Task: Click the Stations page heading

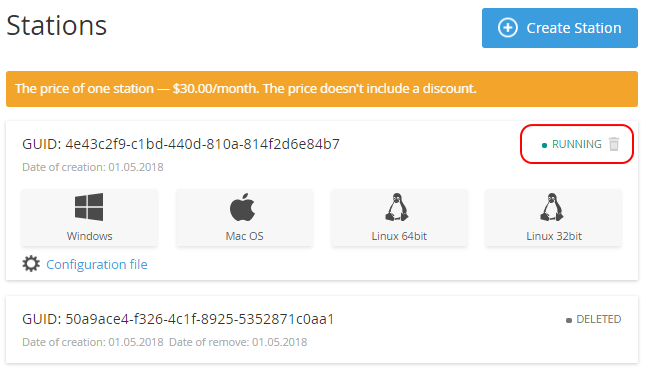Action: tap(57, 25)
